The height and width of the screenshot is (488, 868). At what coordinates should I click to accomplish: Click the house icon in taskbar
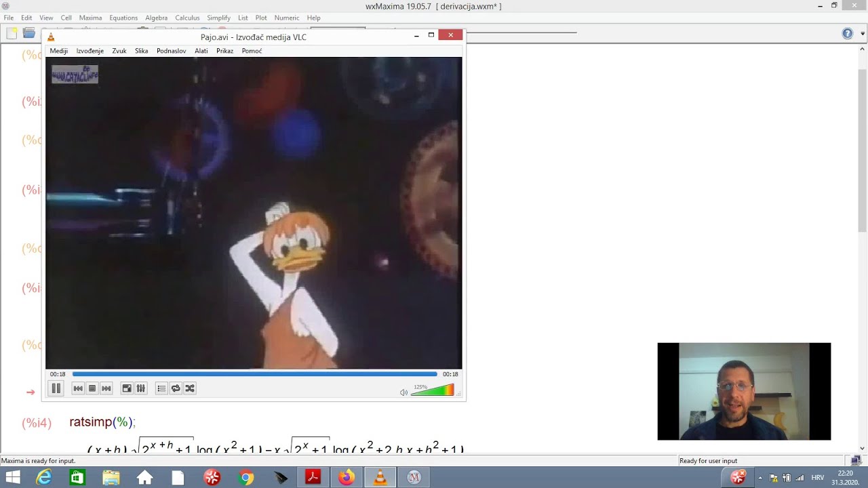(x=144, y=478)
